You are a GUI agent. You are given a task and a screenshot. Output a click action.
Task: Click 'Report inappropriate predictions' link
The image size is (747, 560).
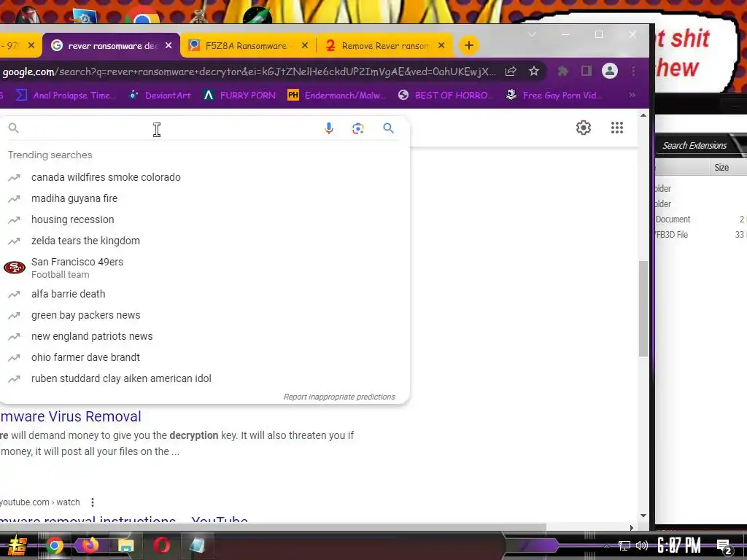(x=339, y=397)
